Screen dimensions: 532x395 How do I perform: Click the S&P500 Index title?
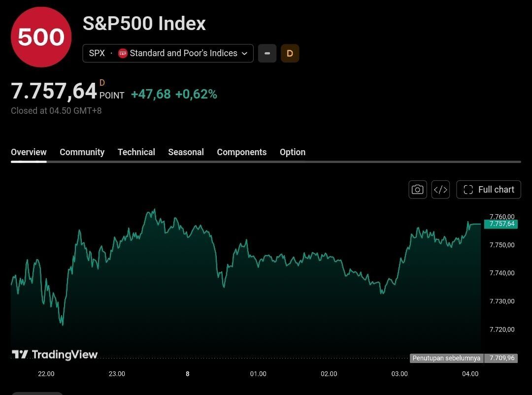click(x=144, y=24)
